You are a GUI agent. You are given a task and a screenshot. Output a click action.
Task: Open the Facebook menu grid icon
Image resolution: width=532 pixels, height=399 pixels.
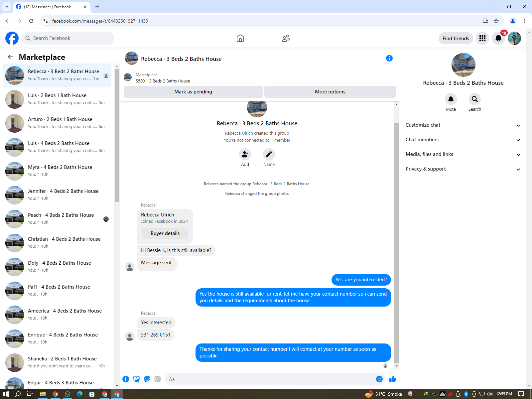pyautogui.click(x=482, y=38)
